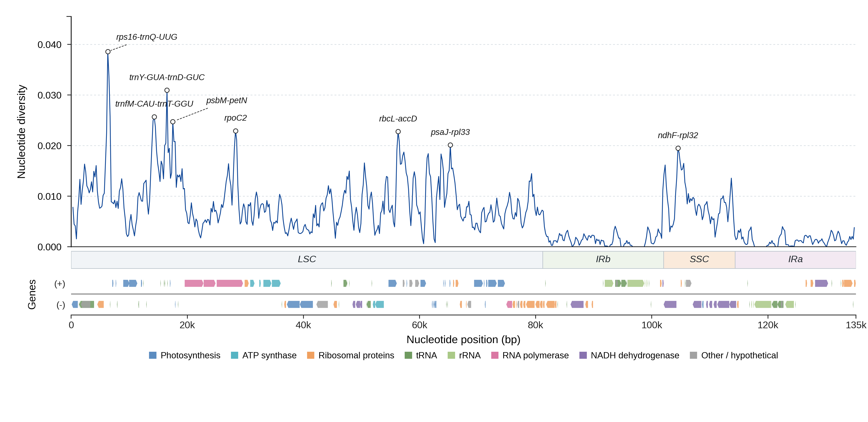Click the "Ribosomal proteins" legend label
The image size is (868, 422).
click(x=356, y=355)
